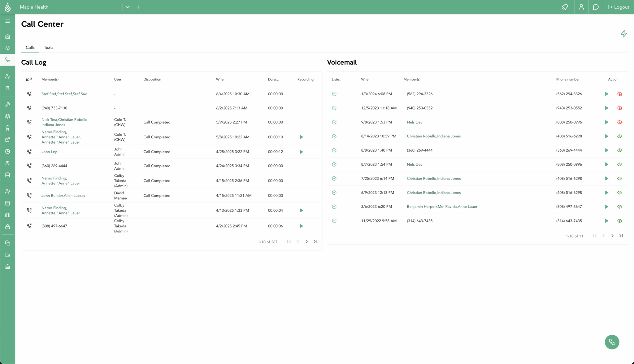Select the Home icon in the sidebar
This screenshot has width=634, height=364.
click(7, 36)
